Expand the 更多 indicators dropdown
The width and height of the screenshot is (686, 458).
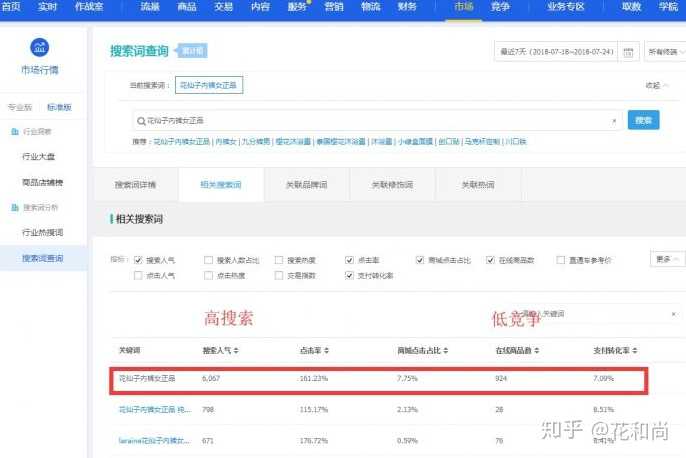pos(663,259)
